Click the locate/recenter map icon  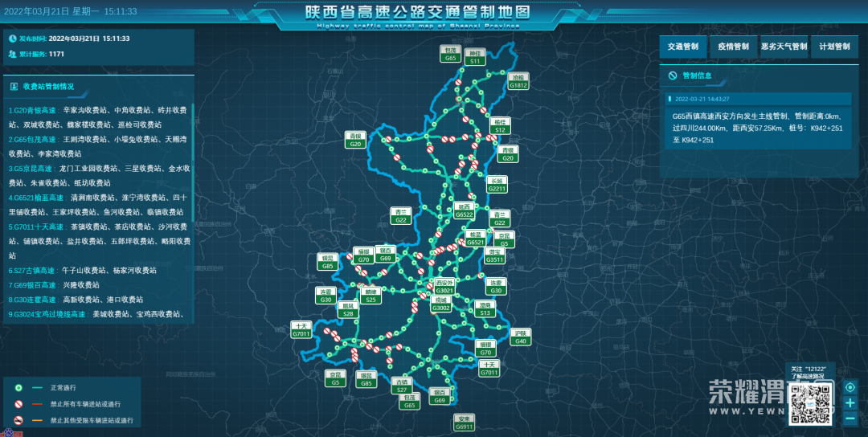(x=850, y=387)
